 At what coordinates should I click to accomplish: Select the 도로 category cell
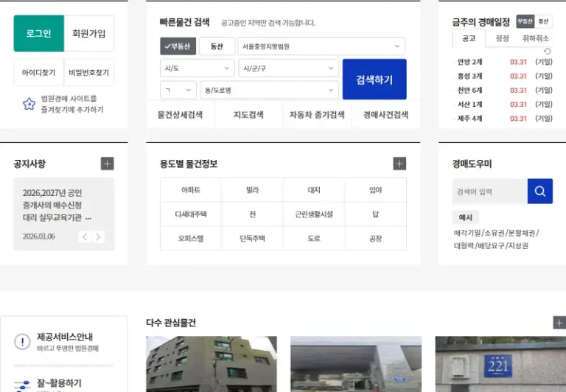(314, 238)
